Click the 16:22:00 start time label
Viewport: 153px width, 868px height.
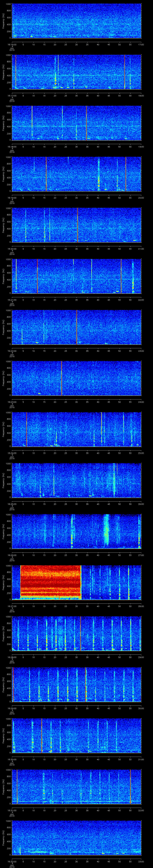(x=12, y=351)
